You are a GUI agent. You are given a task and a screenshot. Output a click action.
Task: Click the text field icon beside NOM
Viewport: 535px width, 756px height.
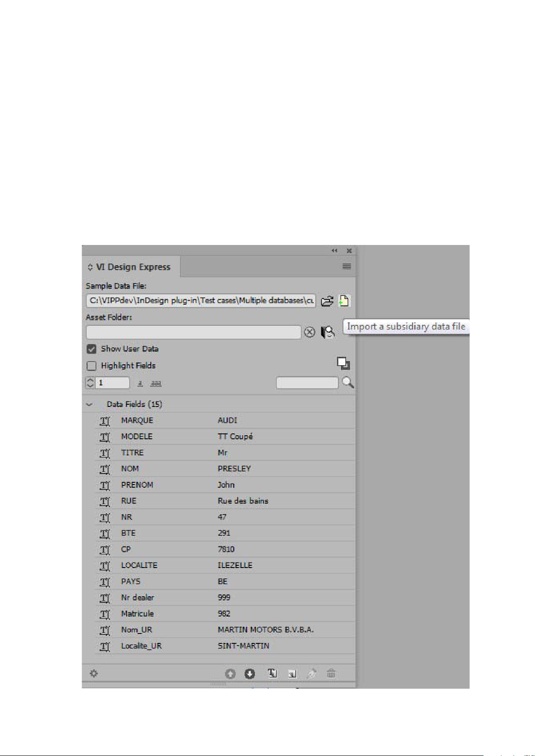point(105,469)
